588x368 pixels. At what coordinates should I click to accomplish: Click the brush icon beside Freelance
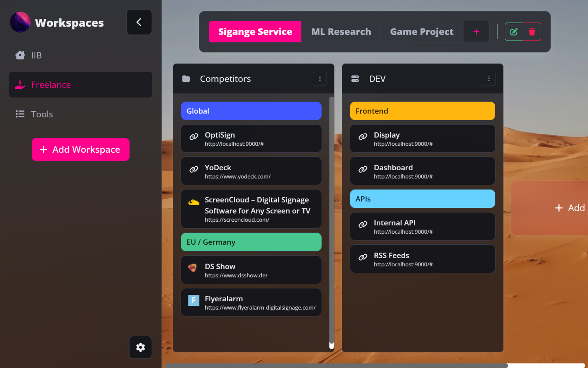(x=20, y=85)
